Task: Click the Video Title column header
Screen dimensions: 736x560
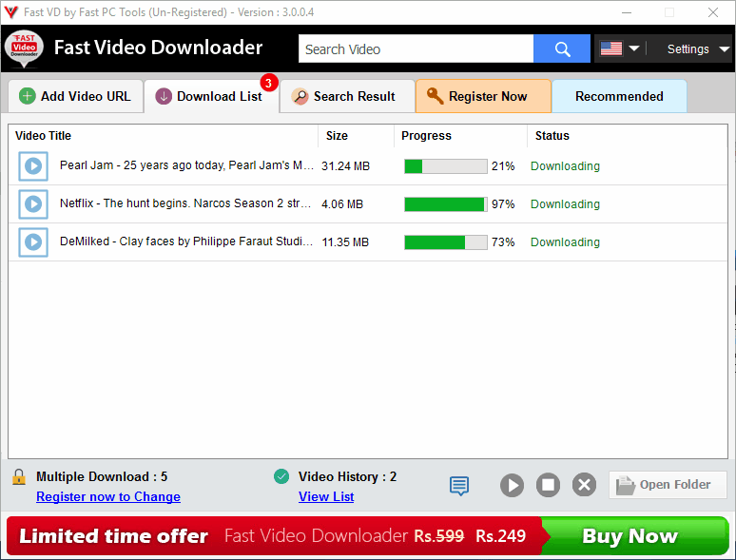Action: click(x=43, y=136)
